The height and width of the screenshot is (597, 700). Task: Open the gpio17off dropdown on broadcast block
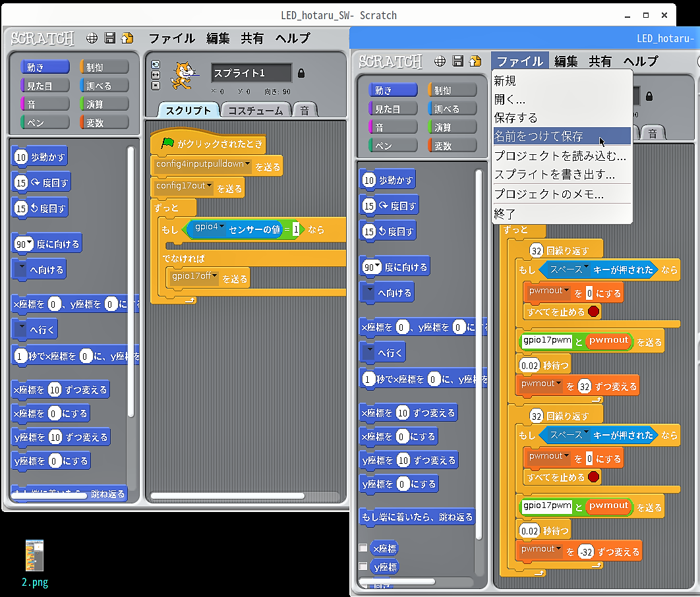pyautogui.click(x=215, y=275)
